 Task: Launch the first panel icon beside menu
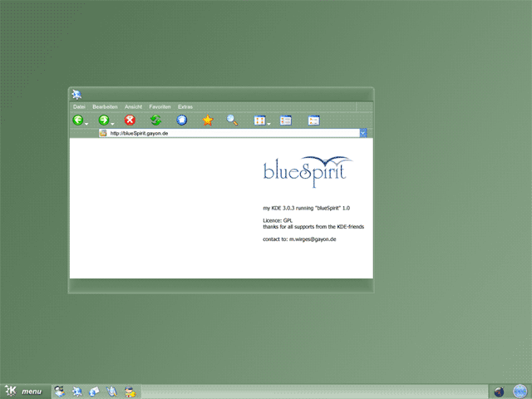tap(60, 392)
